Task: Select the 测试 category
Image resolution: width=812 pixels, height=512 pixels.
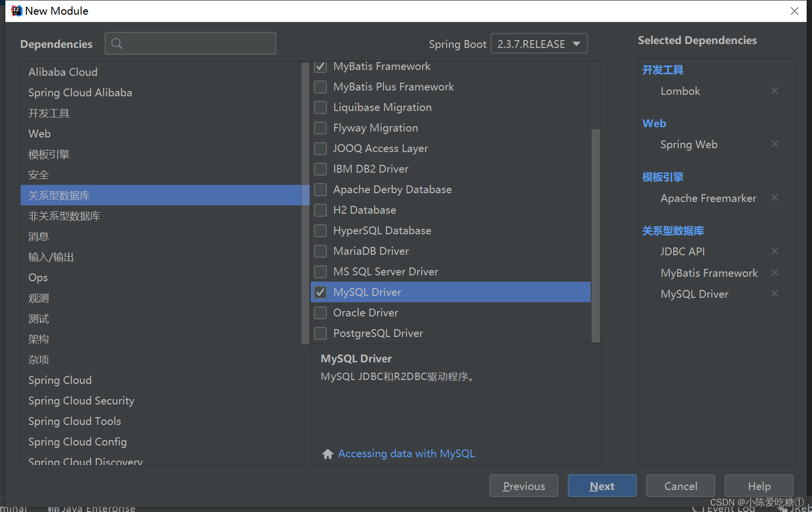Action: pyautogui.click(x=161, y=318)
